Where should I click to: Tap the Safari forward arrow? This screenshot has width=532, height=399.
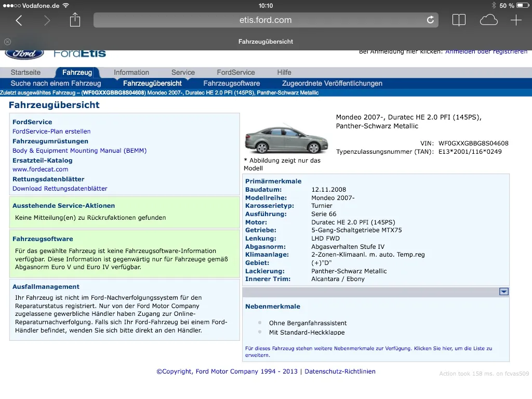point(47,20)
